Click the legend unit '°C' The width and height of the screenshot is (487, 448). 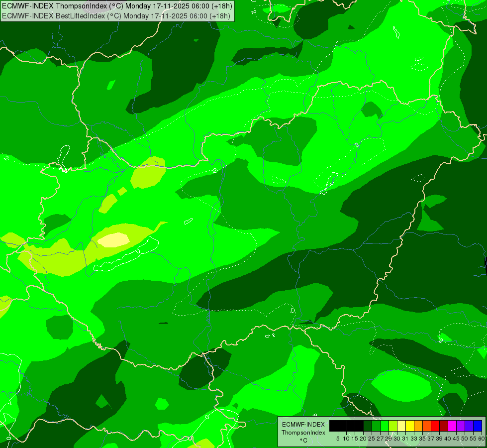tap(303, 440)
